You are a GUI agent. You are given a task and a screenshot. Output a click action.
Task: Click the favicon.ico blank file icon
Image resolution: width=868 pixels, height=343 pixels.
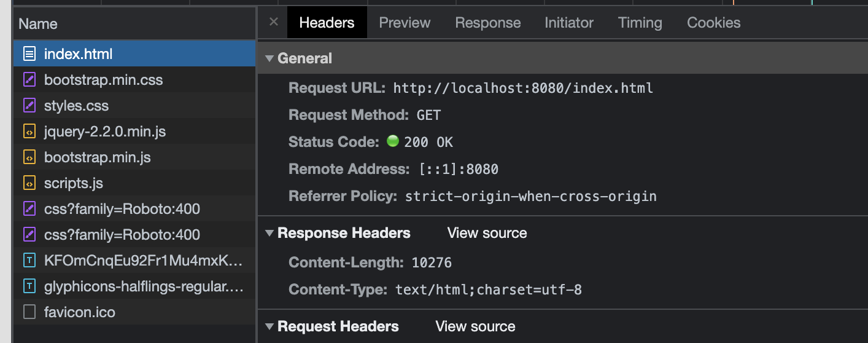[x=29, y=312]
